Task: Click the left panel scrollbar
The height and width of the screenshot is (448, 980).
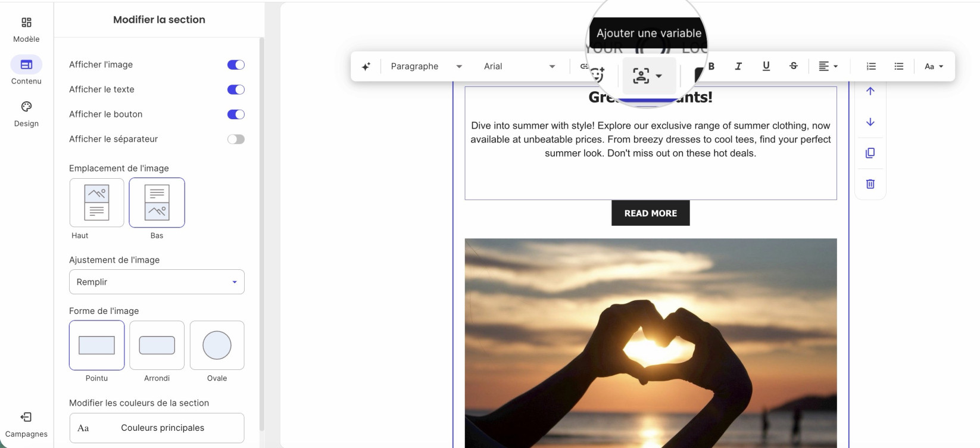Action: coord(261,235)
